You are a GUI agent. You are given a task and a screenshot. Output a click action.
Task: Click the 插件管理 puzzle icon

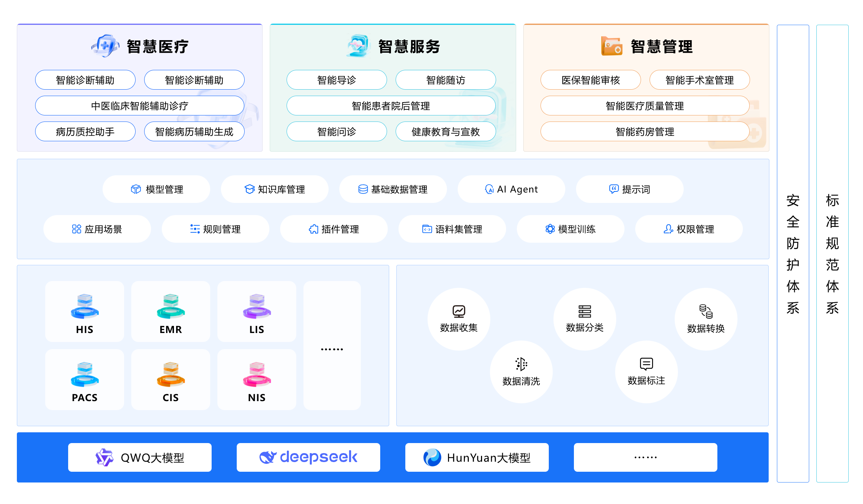tap(313, 229)
